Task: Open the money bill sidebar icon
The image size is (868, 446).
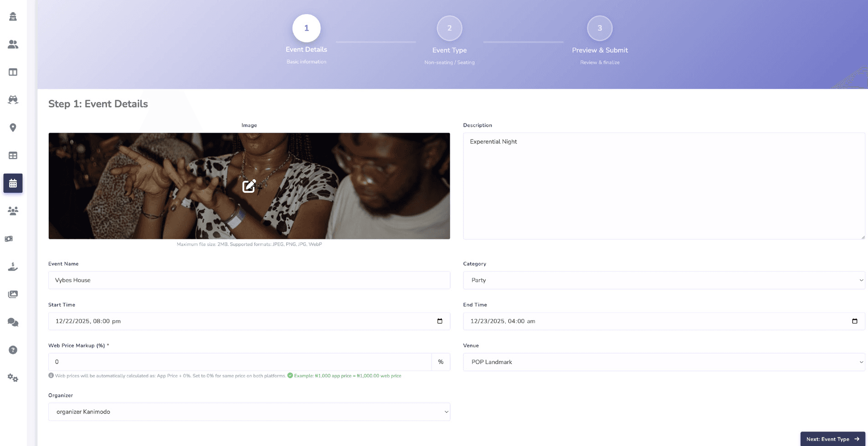Action: pyautogui.click(x=9, y=239)
